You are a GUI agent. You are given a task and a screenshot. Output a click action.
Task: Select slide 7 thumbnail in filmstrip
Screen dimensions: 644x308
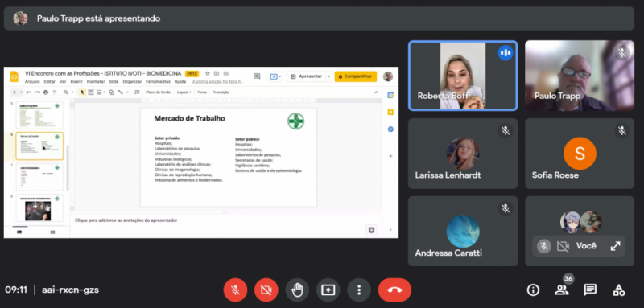tap(39, 177)
